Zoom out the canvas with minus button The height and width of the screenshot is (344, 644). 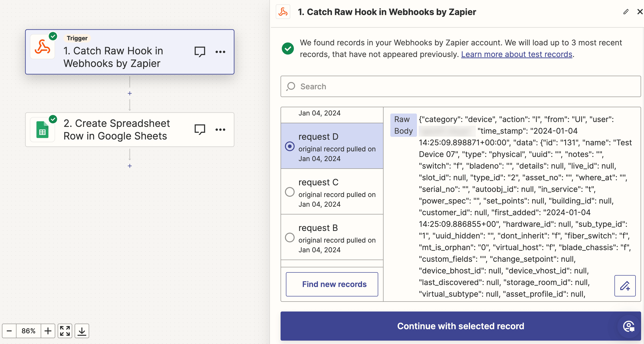(9, 331)
